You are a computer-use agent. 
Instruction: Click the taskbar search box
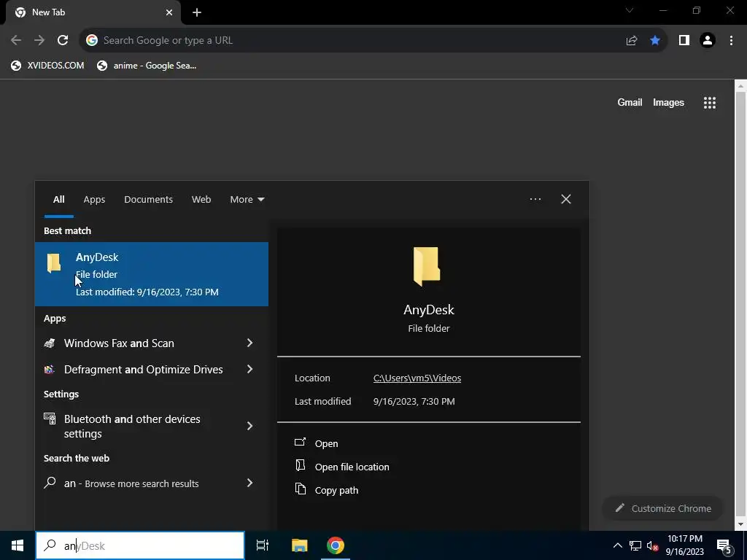click(140, 545)
